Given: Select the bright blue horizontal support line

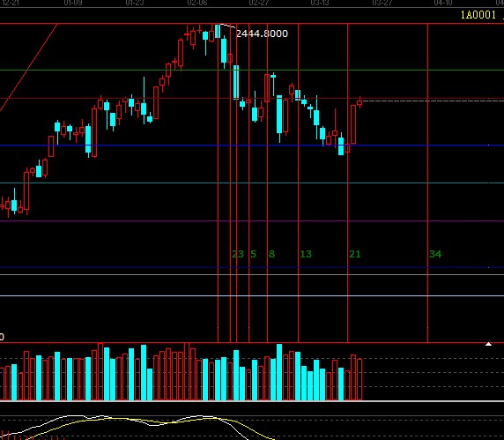Looking at the screenshot, I should pyautogui.click(x=252, y=145).
